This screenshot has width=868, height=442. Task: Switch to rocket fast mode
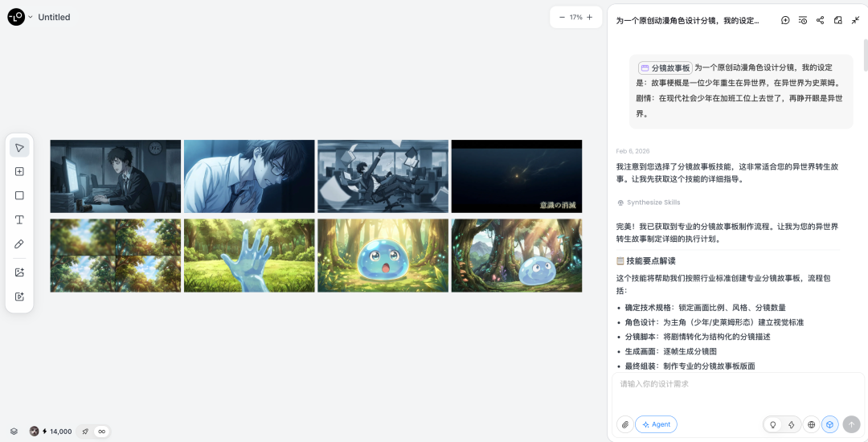[x=85, y=432]
